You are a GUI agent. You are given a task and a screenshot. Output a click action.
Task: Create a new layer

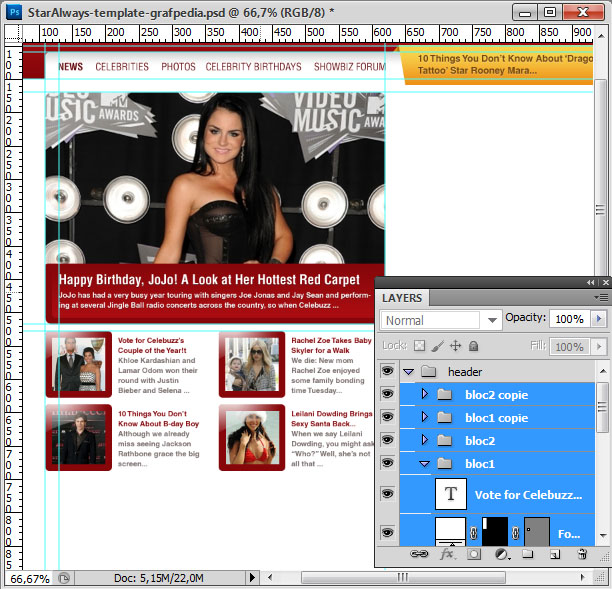point(555,554)
